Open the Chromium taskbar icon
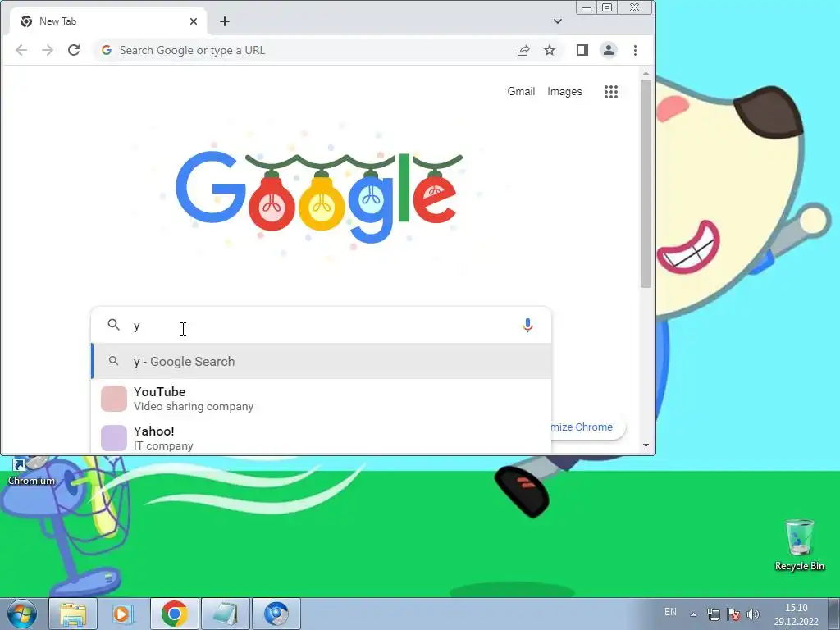This screenshot has width=840, height=630. [x=276, y=614]
